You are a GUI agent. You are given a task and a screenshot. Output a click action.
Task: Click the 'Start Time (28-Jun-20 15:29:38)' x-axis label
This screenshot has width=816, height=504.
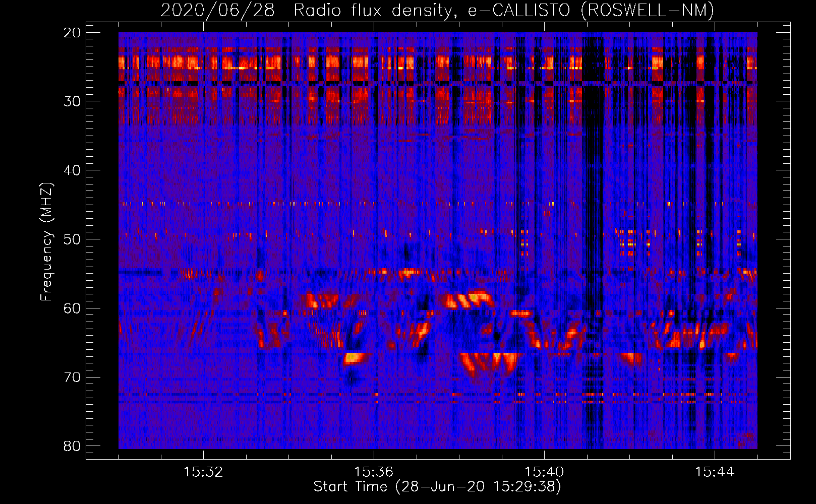(437, 487)
